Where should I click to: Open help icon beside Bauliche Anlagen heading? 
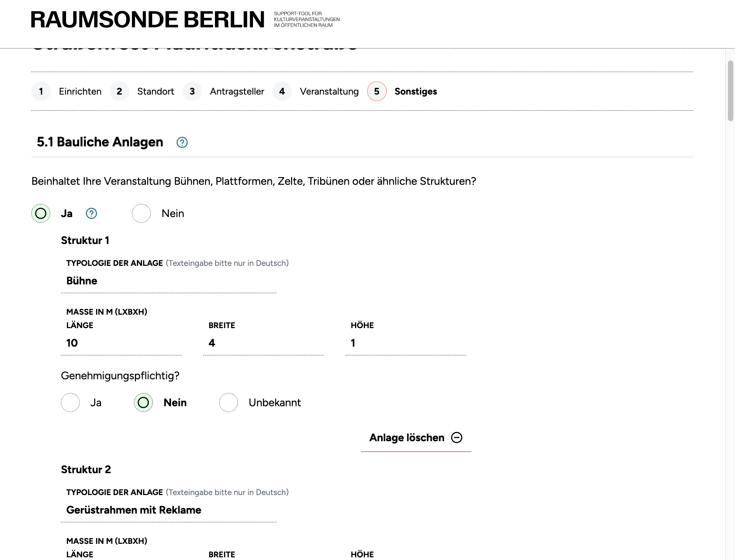coord(182,142)
